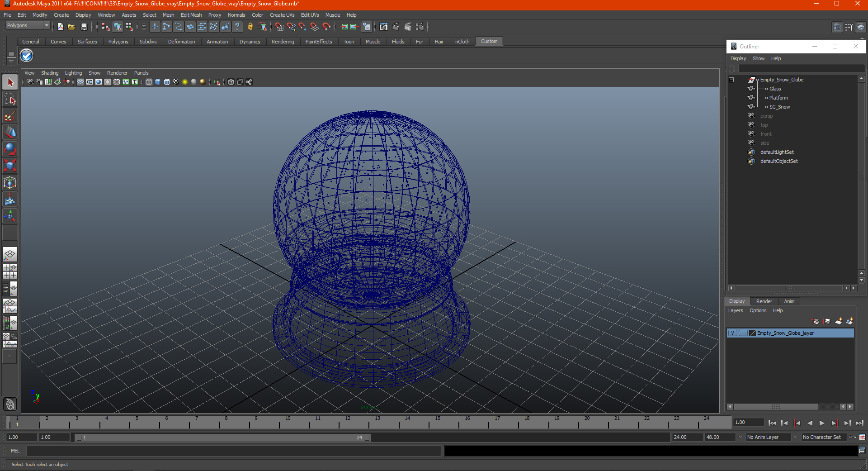This screenshot has width=868, height=471.
Task: Click frame 12 on the timeline
Action: [x=347, y=422]
